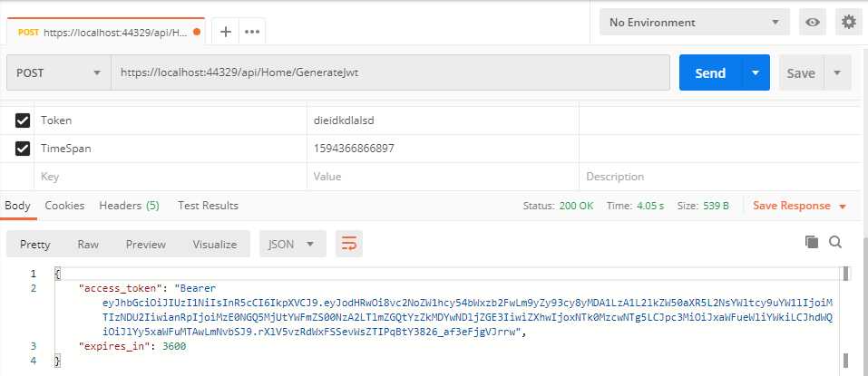Screen dimensions: 868x376
Task: Open the No Environment dropdown
Action: pyautogui.click(x=695, y=23)
